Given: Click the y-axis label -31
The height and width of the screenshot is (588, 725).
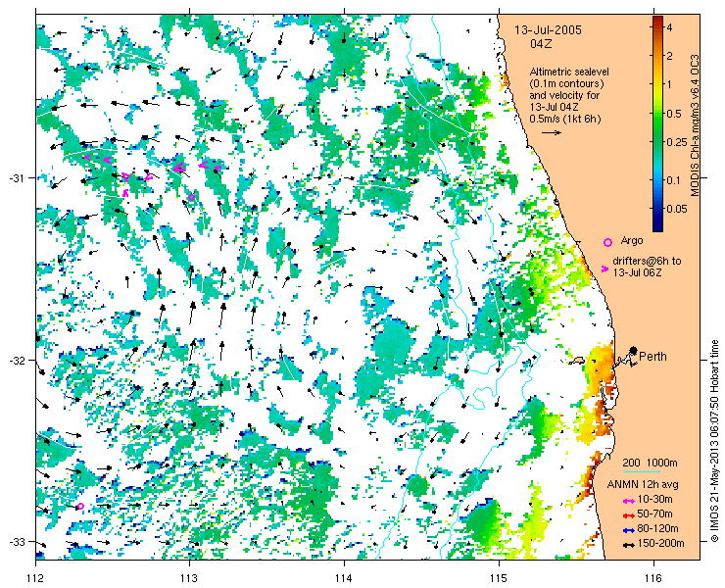Looking at the screenshot, I should click(x=17, y=178).
